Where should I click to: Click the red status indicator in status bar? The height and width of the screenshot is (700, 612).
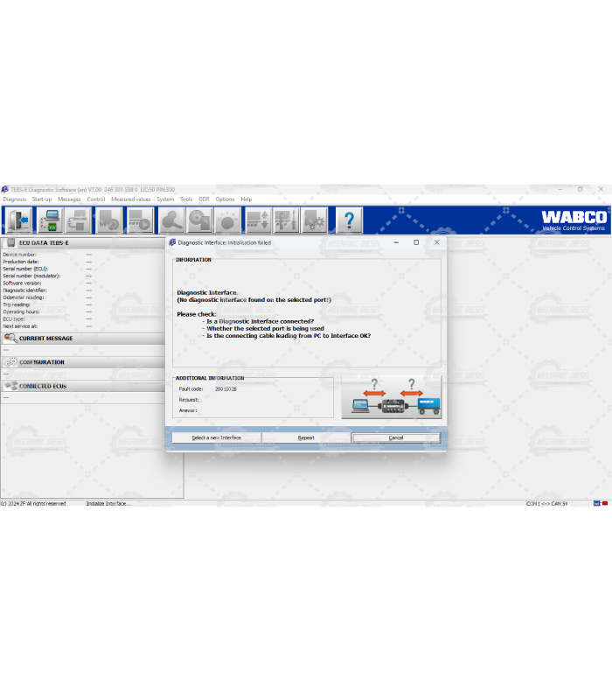(604, 503)
